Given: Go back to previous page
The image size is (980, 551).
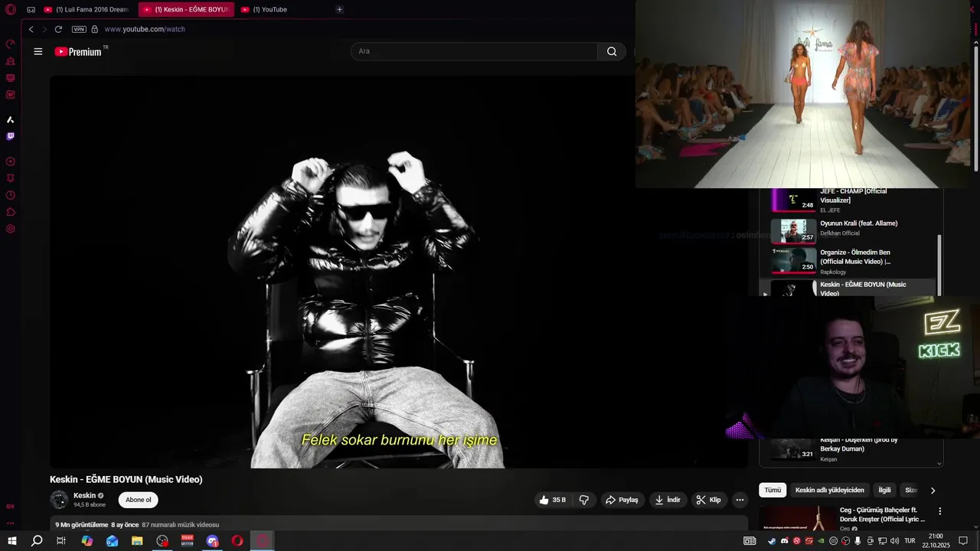Looking at the screenshot, I should [31, 29].
